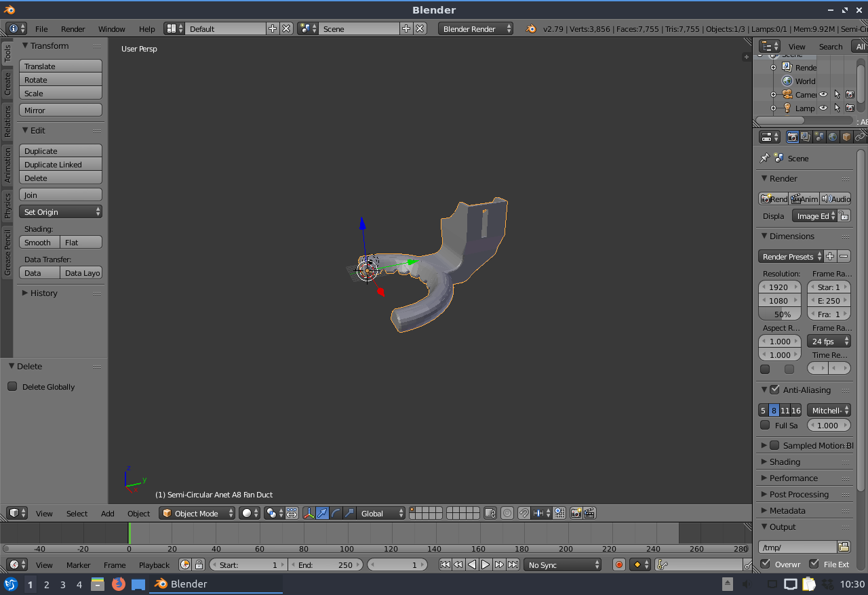The image size is (868, 595).
Task: Open the Window menu
Action: 112,28
